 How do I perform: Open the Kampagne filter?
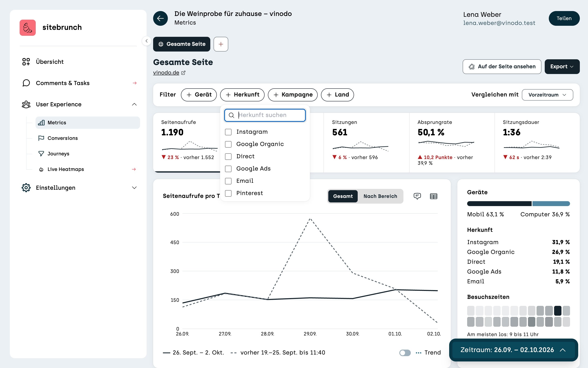point(293,95)
